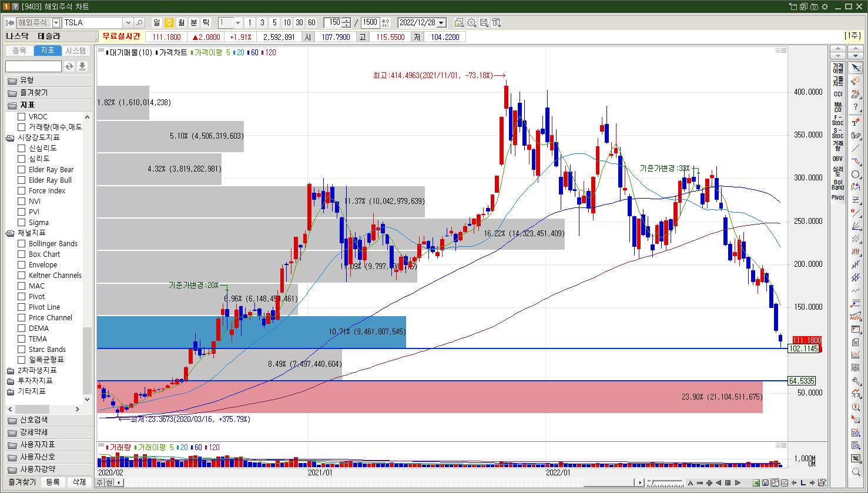Click the refresh icon beside the indicator search box
The width and height of the screenshot is (868, 493).
tap(69, 66)
